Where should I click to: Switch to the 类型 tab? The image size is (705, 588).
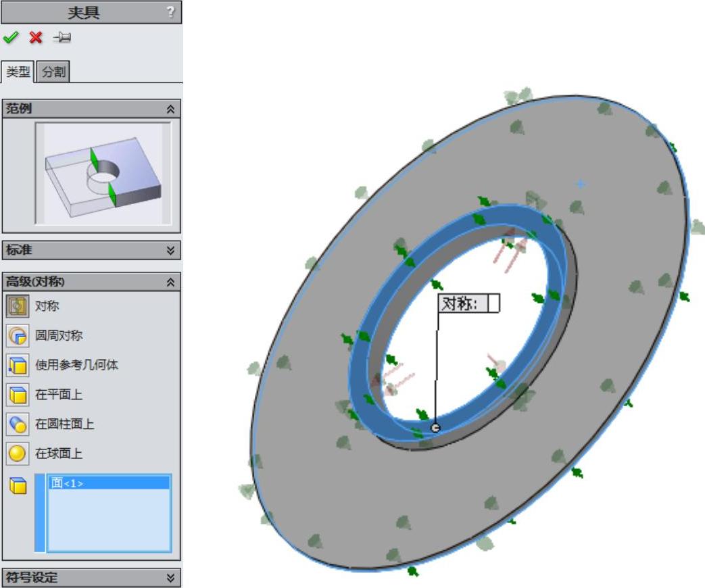pyautogui.click(x=18, y=72)
